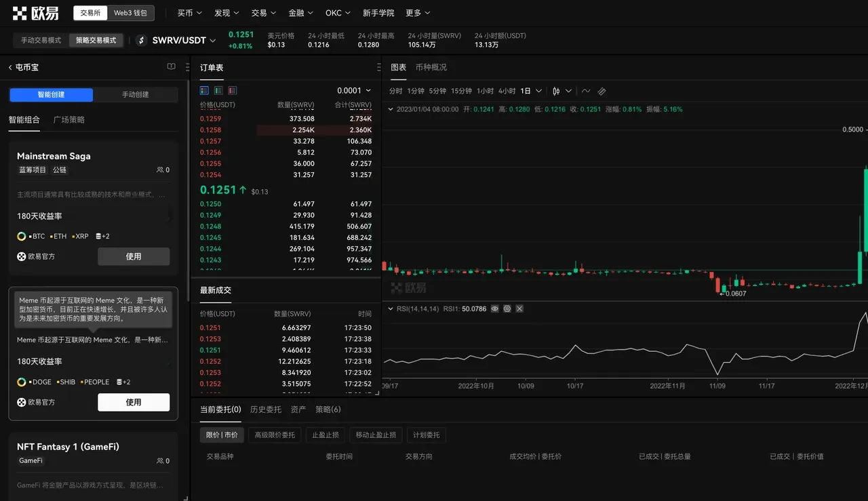The height and width of the screenshot is (501, 868).
Task: Open the chart indicators icon
Action: [x=602, y=90]
